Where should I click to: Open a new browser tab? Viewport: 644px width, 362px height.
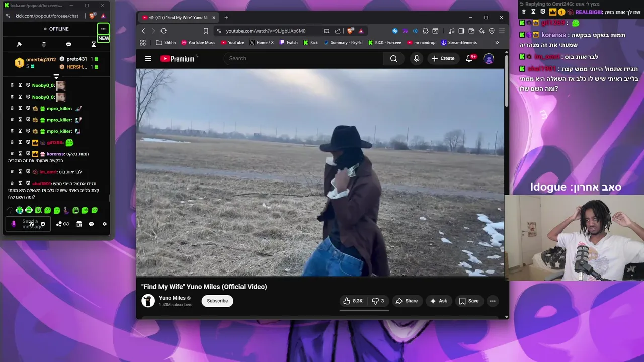point(226,17)
